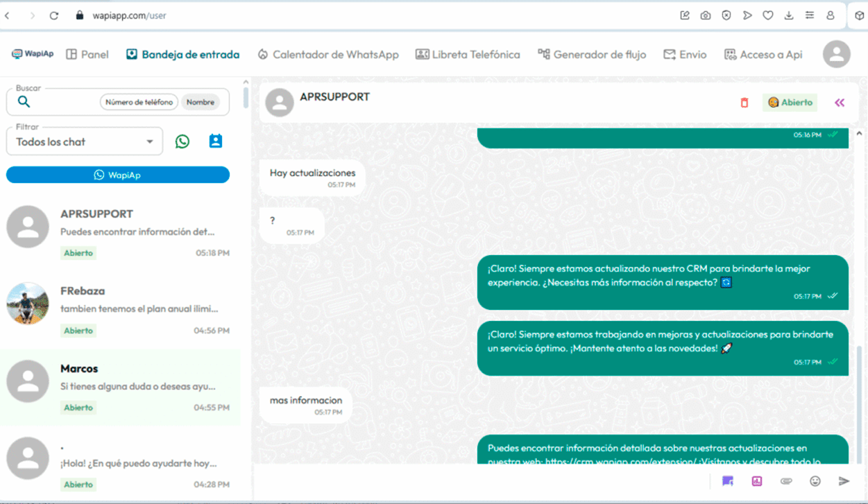The image size is (868, 504).
Task: Select the Nombre search option
Action: (x=201, y=102)
